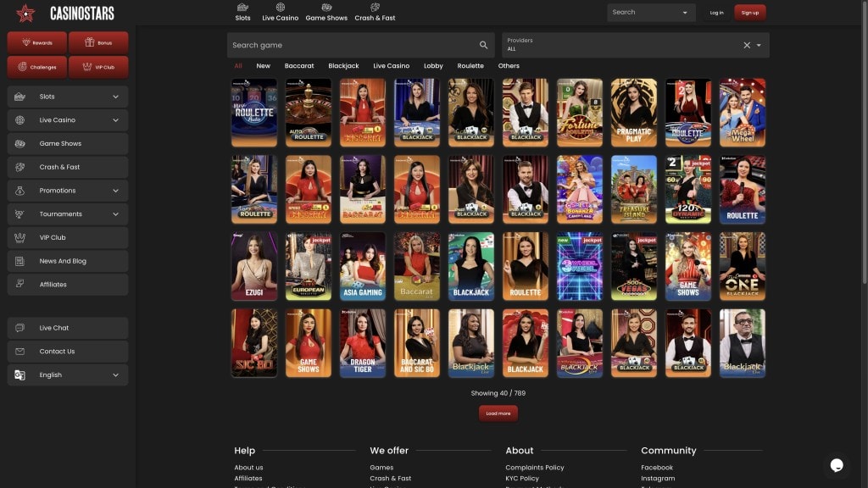Image resolution: width=868 pixels, height=488 pixels.
Task: Open the Facebook community link
Action: click(x=657, y=468)
